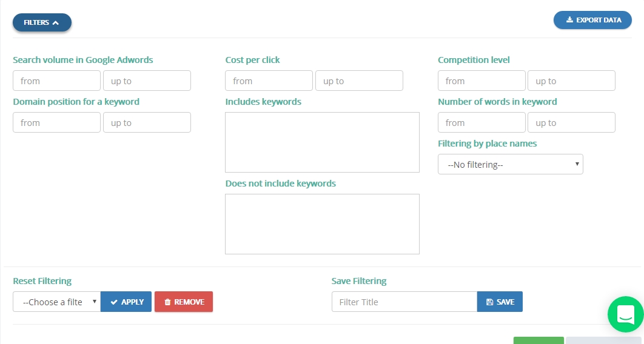Image resolution: width=644 pixels, height=344 pixels.
Task: Click the Cost per click up to field
Action: (x=360, y=81)
